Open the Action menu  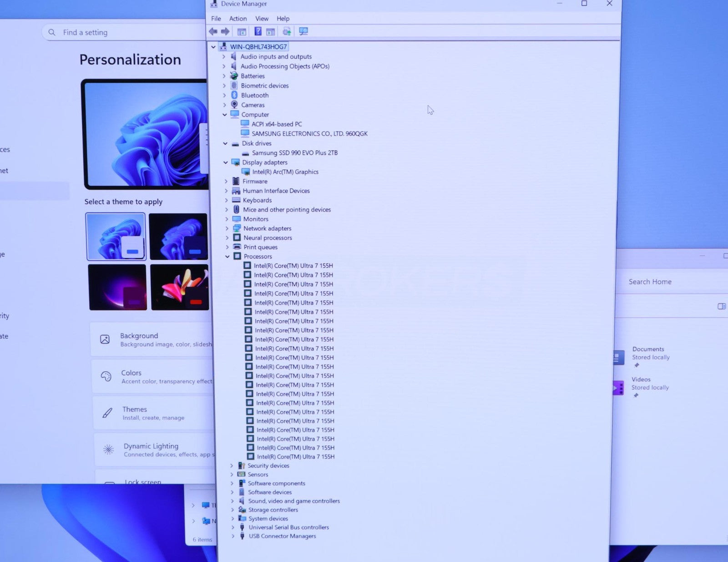238,19
